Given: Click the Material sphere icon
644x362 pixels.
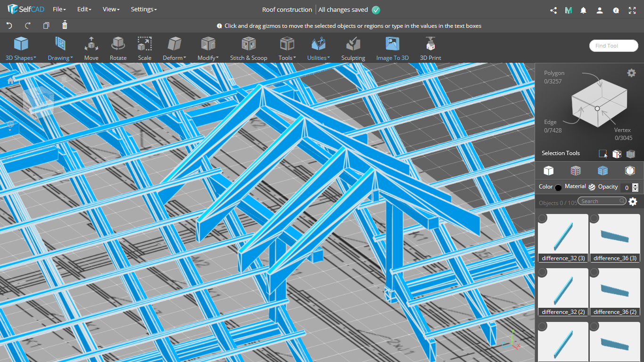Looking at the screenshot, I should (x=592, y=187).
